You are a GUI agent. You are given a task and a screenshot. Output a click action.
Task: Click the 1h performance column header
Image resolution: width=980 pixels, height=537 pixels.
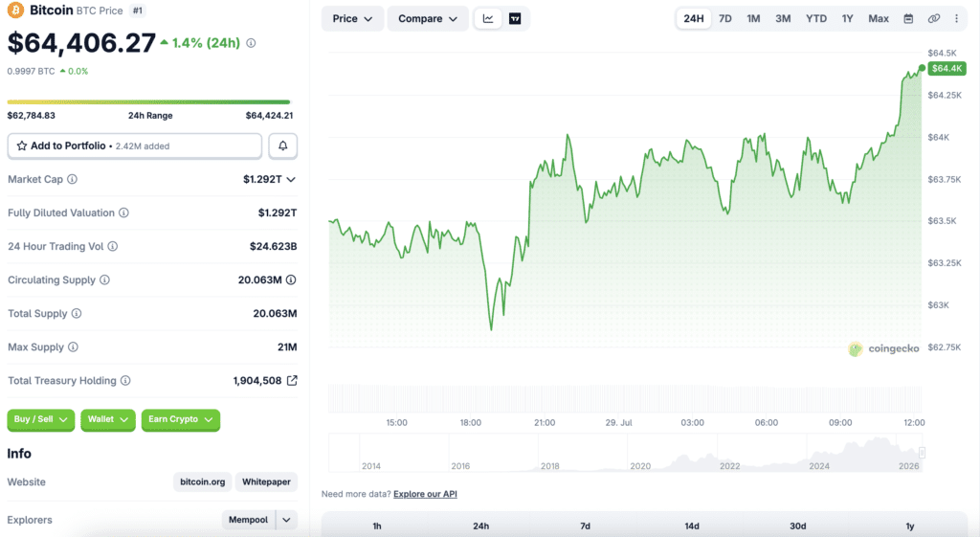click(377, 526)
